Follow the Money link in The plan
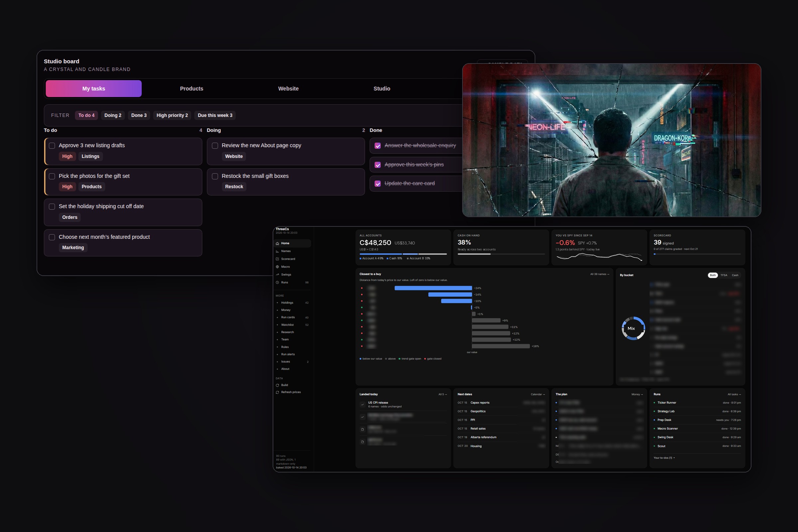798x532 pixels. point(637,394)
